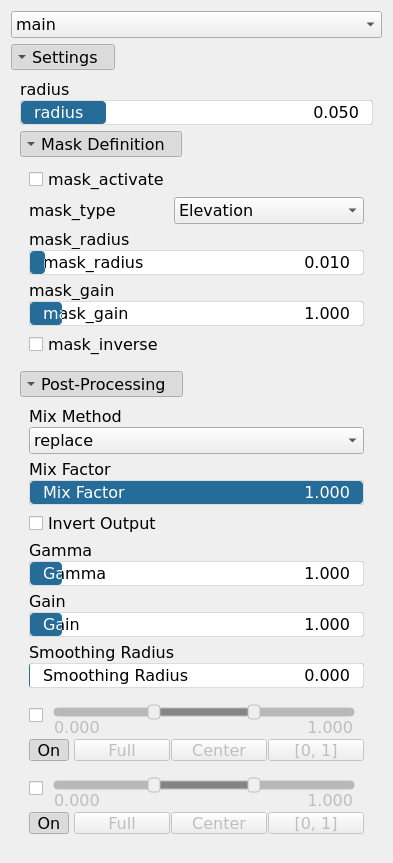The height and width of the screenshot is (863, 393).
Task: Tick the Invert Output checkbox
Action: pos(36,523)
